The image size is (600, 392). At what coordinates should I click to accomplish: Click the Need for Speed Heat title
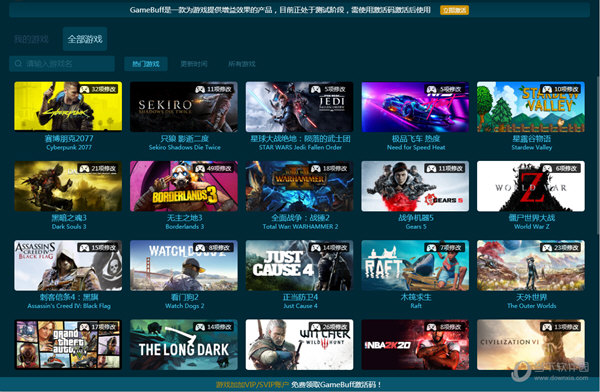(416, 143)
